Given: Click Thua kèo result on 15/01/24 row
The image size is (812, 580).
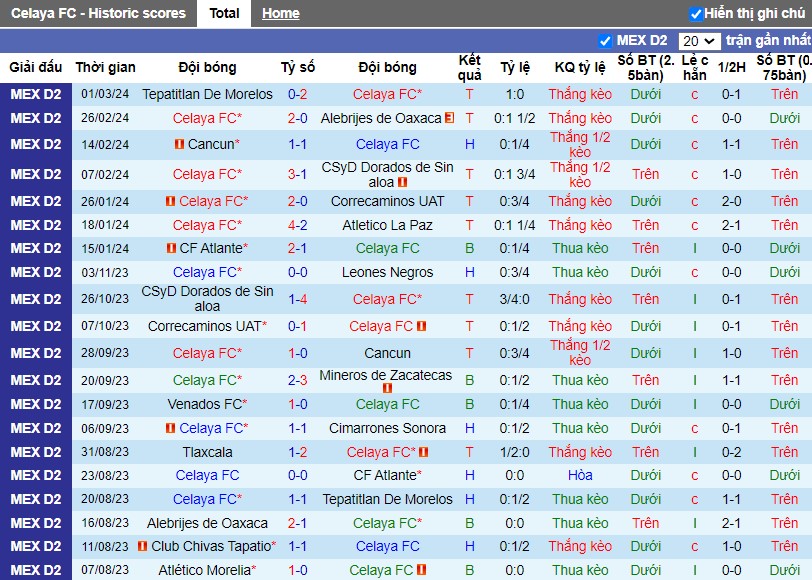Looking at the screenshot, I should coord(580,248).
